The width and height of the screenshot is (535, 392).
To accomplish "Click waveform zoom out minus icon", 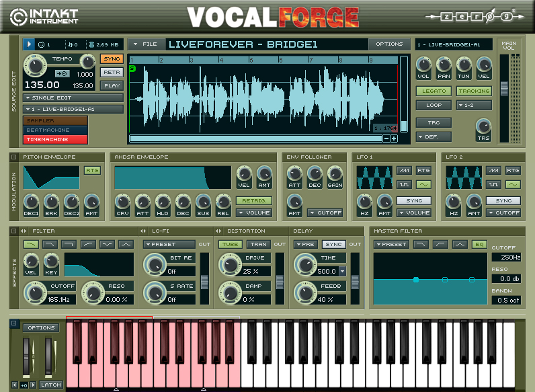I will (x=386, y=139).
